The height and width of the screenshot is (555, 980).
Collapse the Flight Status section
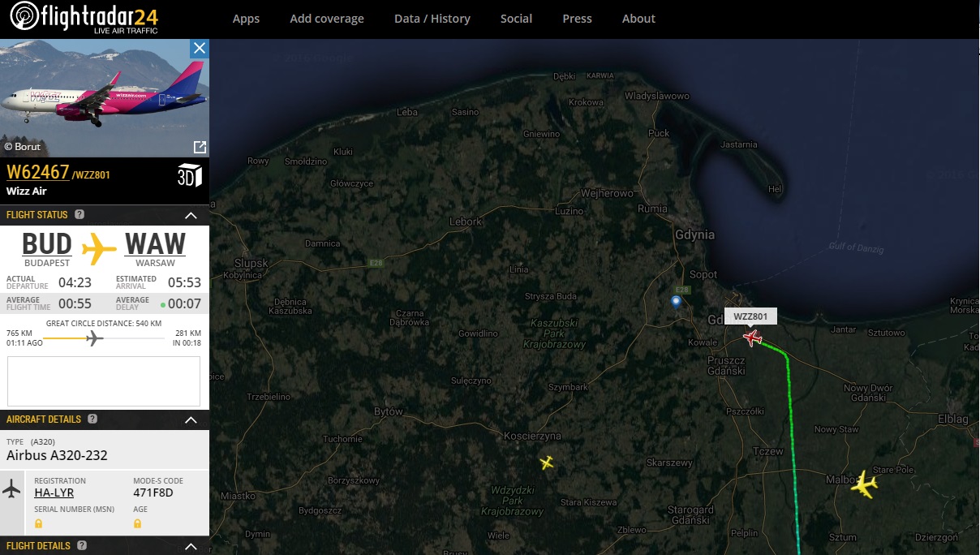pos(191,216)
